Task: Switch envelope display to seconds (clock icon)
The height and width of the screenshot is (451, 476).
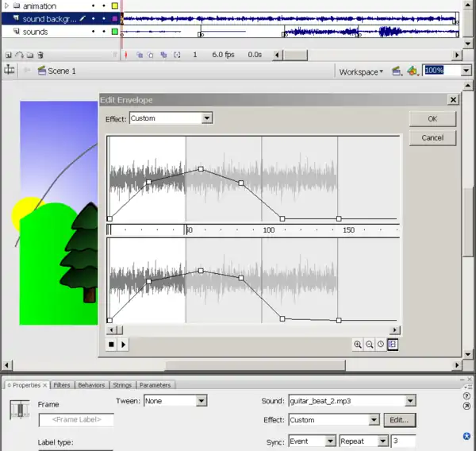Action: tap(381, 345)
